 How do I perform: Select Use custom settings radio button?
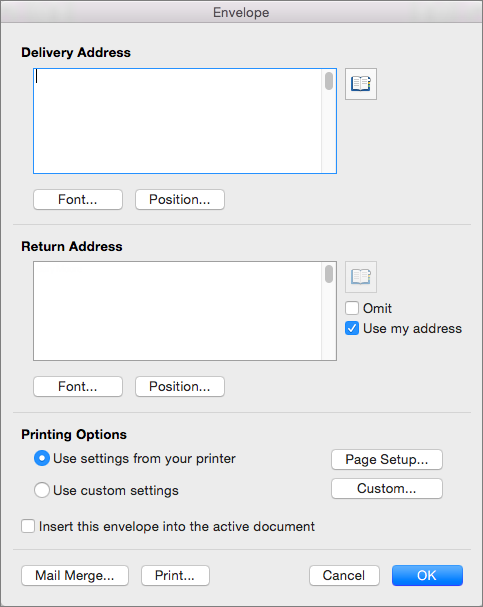click(x=42, y=490)
